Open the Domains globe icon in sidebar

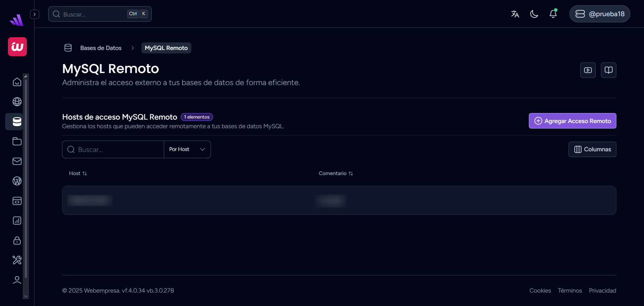[x=17, y=102]
